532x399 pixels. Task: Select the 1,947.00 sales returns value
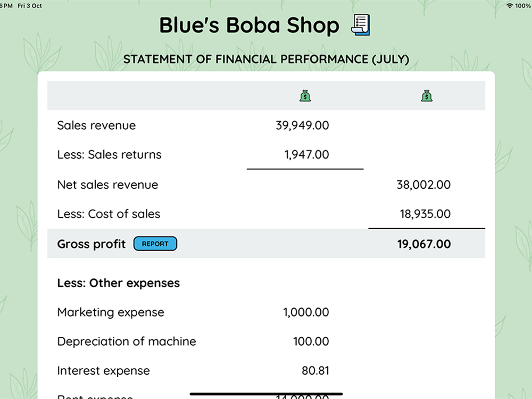[x=306, y=155]
